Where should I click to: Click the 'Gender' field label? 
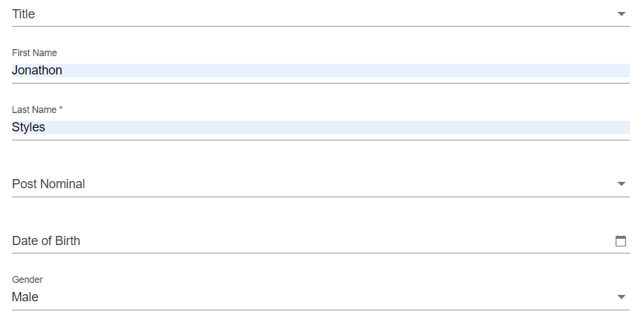click(27, 279)
